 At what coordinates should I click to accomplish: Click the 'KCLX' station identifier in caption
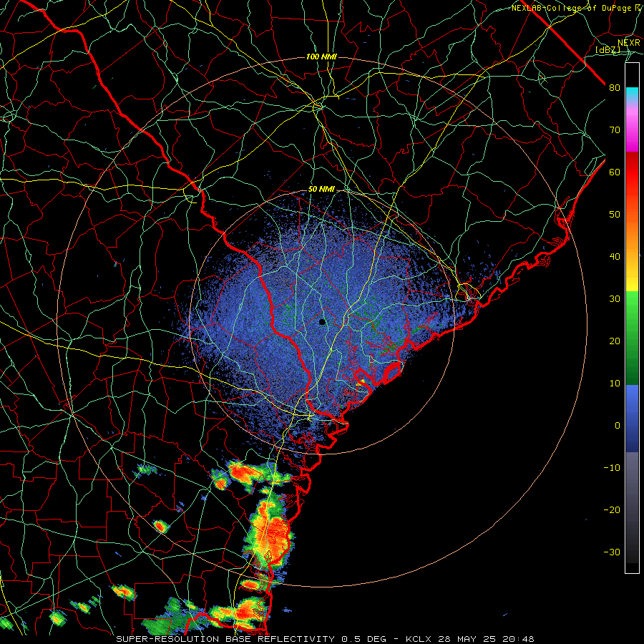pyautogui.click(x=418, y=639)
